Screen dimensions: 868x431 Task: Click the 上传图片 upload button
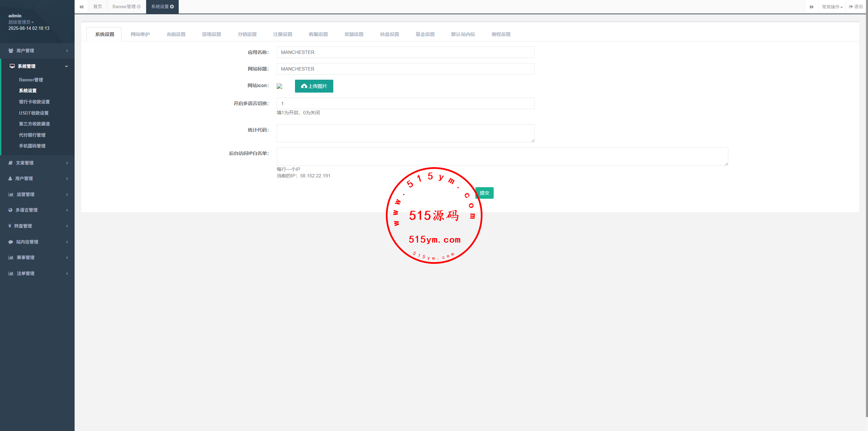[x=314, y=86]
